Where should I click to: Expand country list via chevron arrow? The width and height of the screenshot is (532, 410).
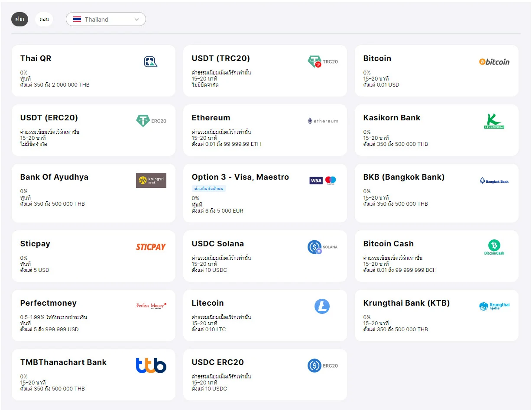point(137,19)
